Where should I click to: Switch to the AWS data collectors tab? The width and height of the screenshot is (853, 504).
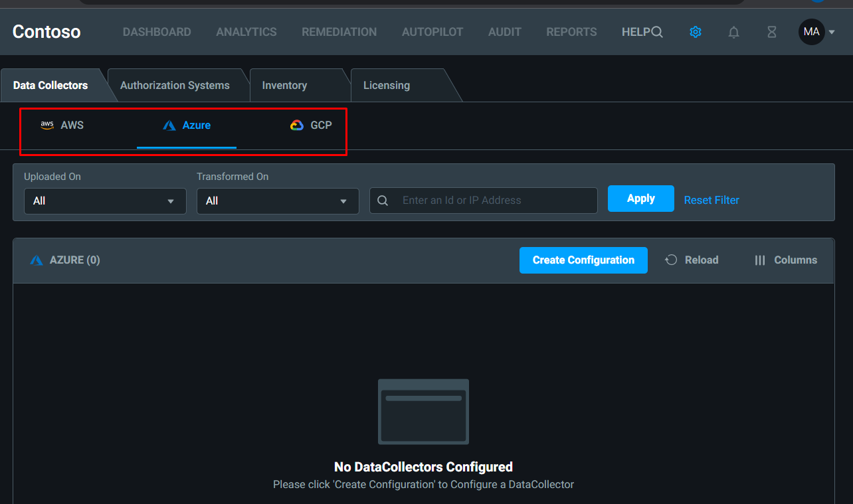[x=62, y=125]
